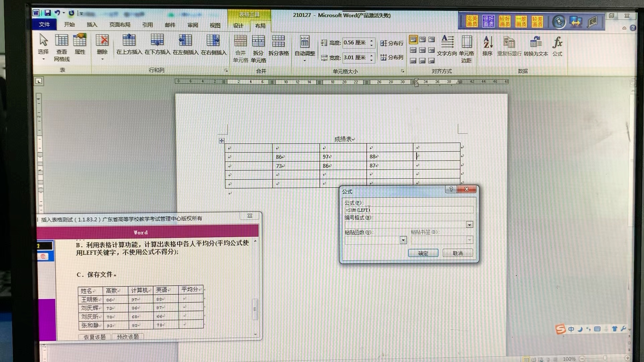Click the Save icon in quick access toolbar
This screenshot has height=362, width=644.
48,13
